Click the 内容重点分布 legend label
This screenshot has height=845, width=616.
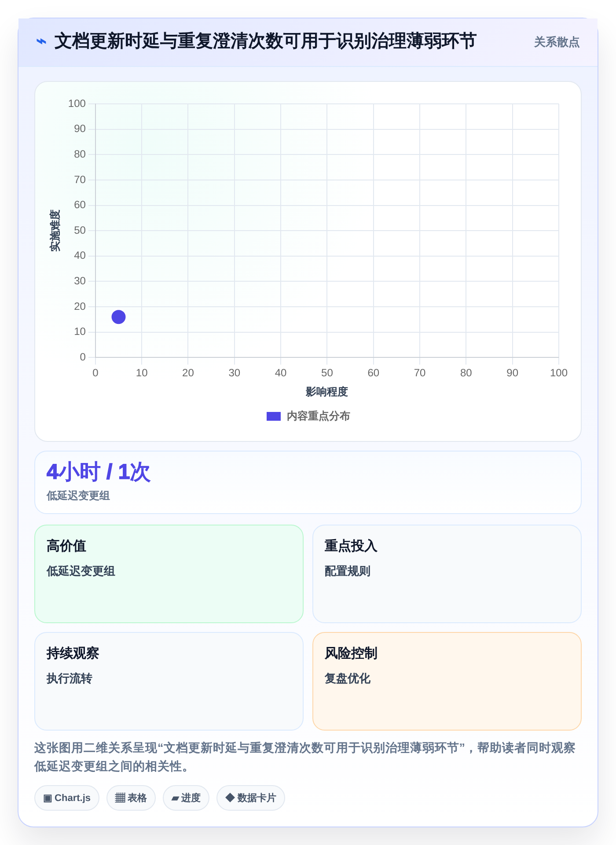pyautogui.click(x=318, y=416)
